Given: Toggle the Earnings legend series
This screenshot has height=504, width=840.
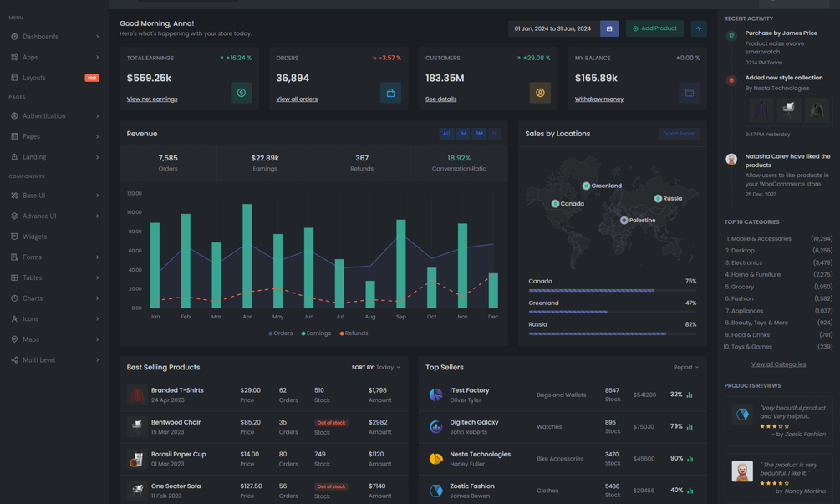Looking at the screenshot, I should coord(316,333).
